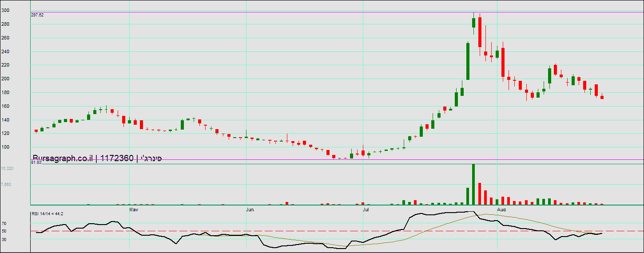Click the RSI 50 level label
This screenshot has height=253, width=644.
tap(4, 231)
